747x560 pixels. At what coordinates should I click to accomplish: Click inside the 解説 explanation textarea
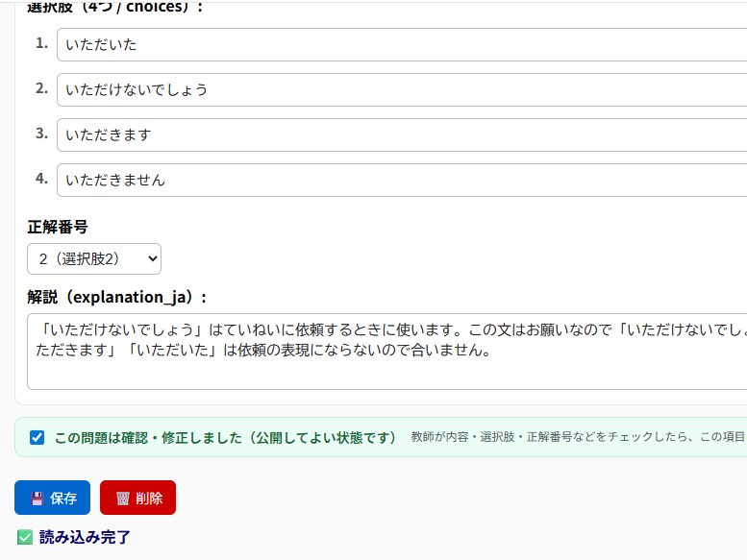point(385,365)
